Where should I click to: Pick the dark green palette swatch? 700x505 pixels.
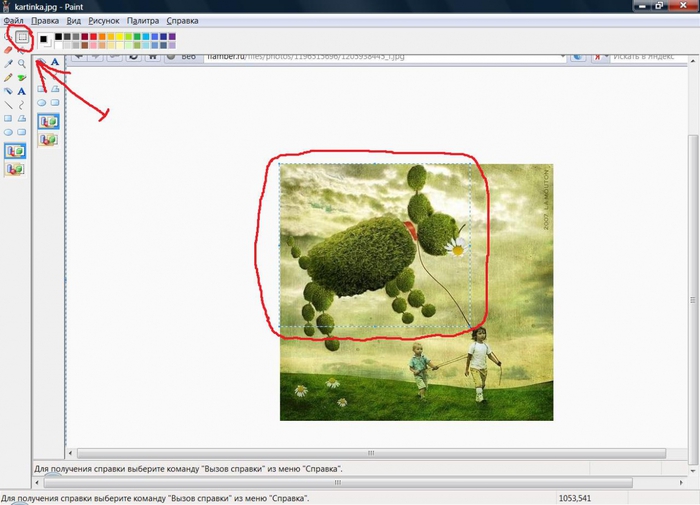pos(137,37)
